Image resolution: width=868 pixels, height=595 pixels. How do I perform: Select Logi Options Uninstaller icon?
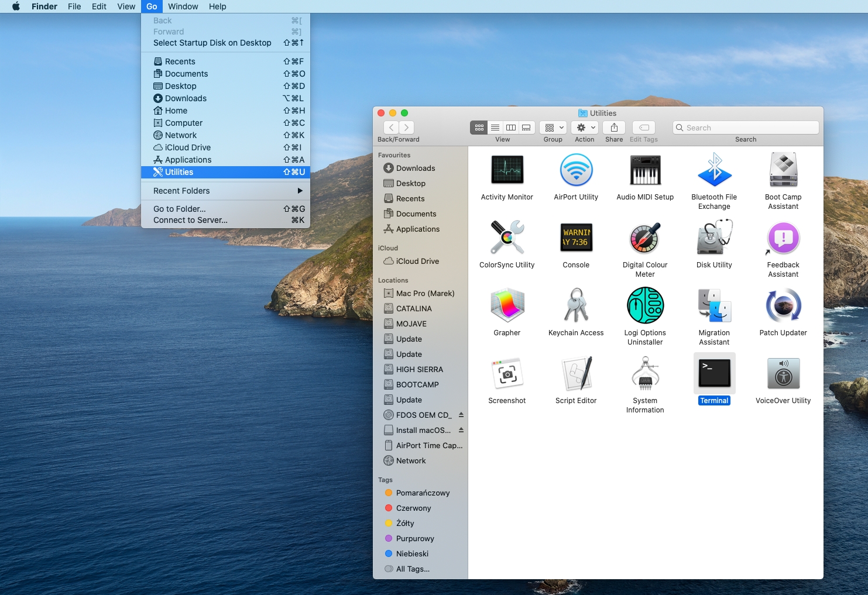[x=645, y=305]
